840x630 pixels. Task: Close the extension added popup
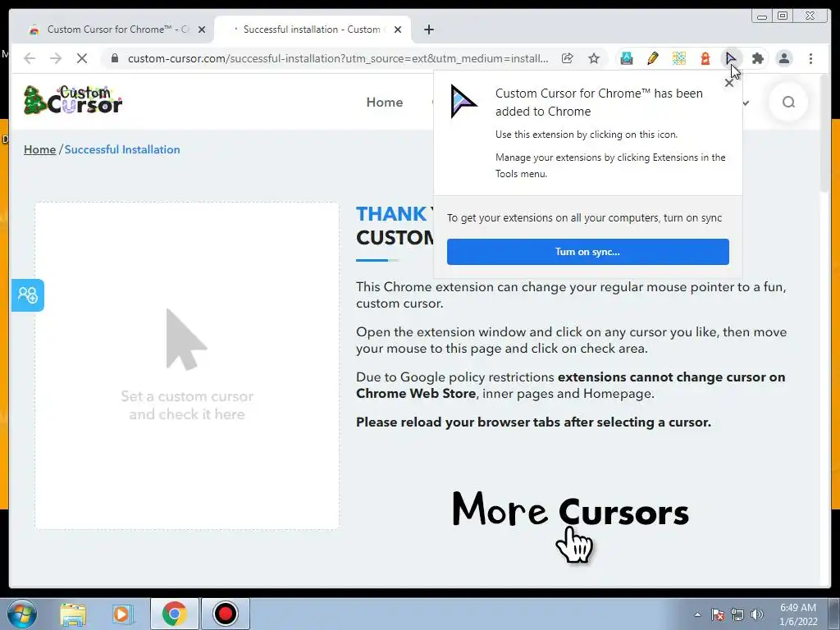pos(728,83)
